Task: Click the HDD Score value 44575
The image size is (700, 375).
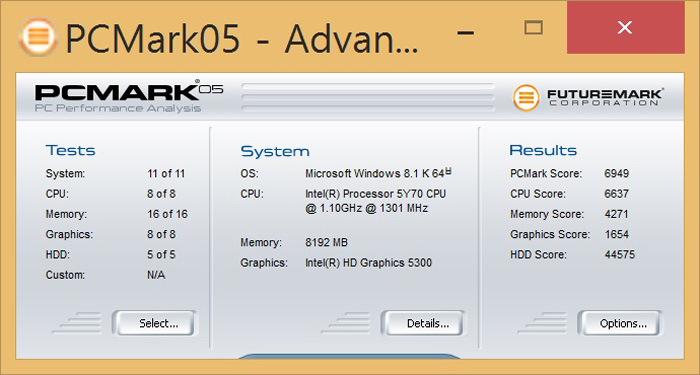Action: [620, 255]
